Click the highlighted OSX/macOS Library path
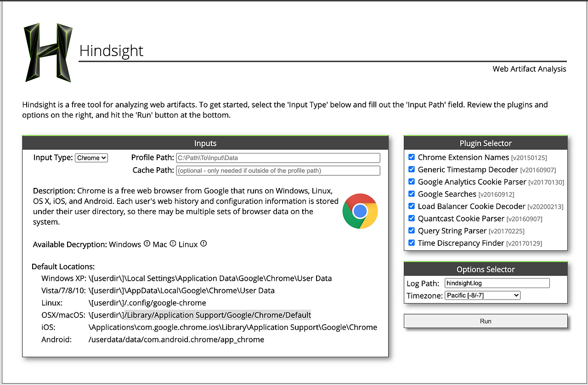The width and height of the screenshot is (588, 385). (218, 315)
